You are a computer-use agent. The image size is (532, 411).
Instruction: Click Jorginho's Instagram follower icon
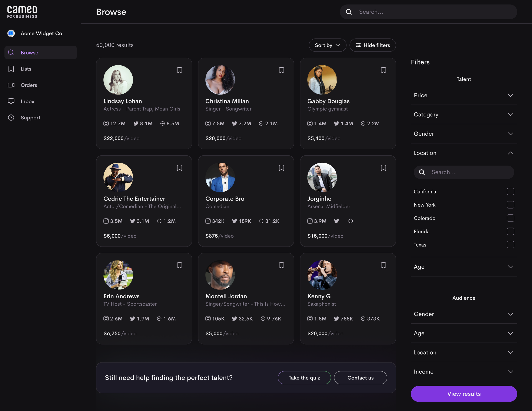point(310,221)
